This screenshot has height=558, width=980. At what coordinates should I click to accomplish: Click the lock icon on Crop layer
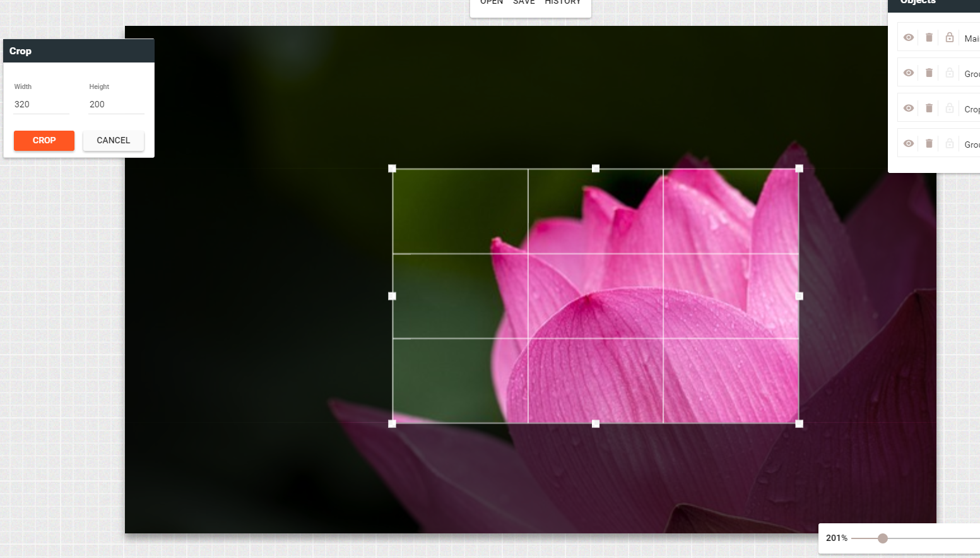(949, 109)
